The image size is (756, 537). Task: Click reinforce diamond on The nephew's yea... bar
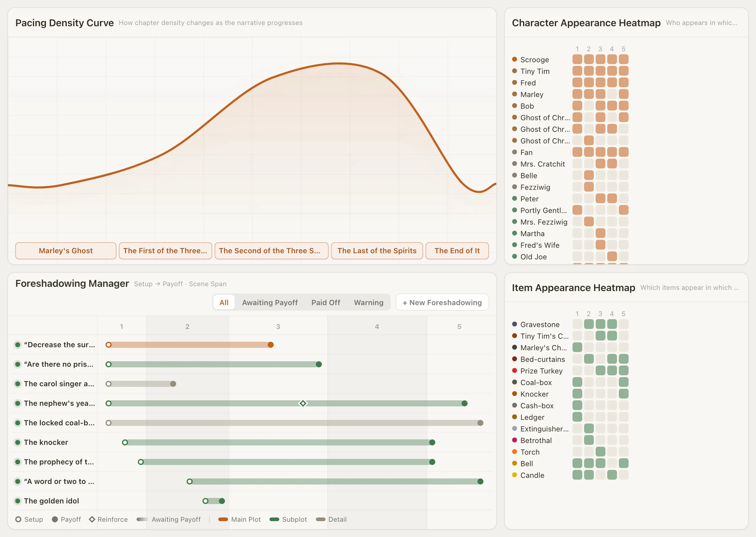pos(303,403)
